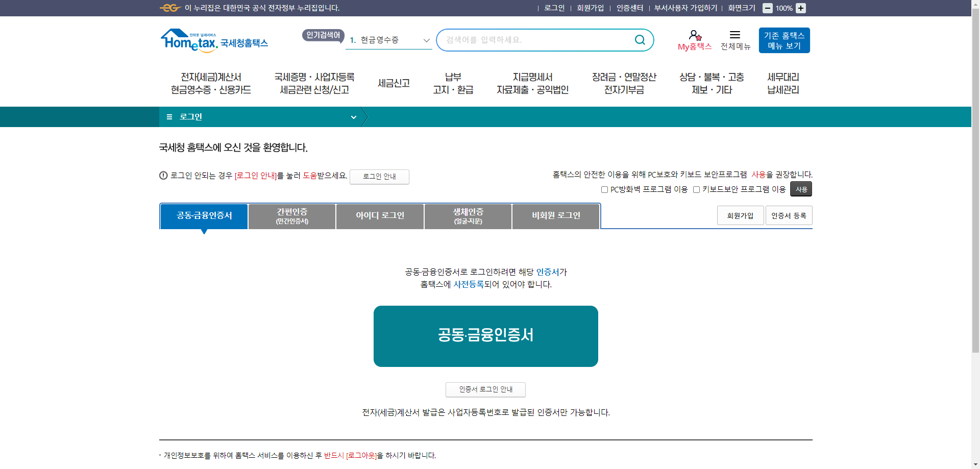Switch to the 간편인증 tab
Image resolution: width=980 pixels, height=469 pixels.
(291, 216)
